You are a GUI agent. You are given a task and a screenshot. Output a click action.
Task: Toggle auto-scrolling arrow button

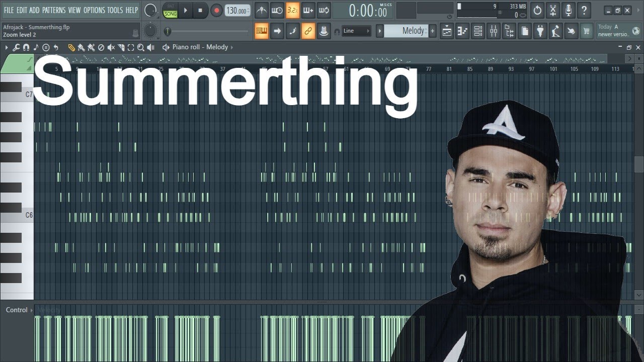pos(277,31)
